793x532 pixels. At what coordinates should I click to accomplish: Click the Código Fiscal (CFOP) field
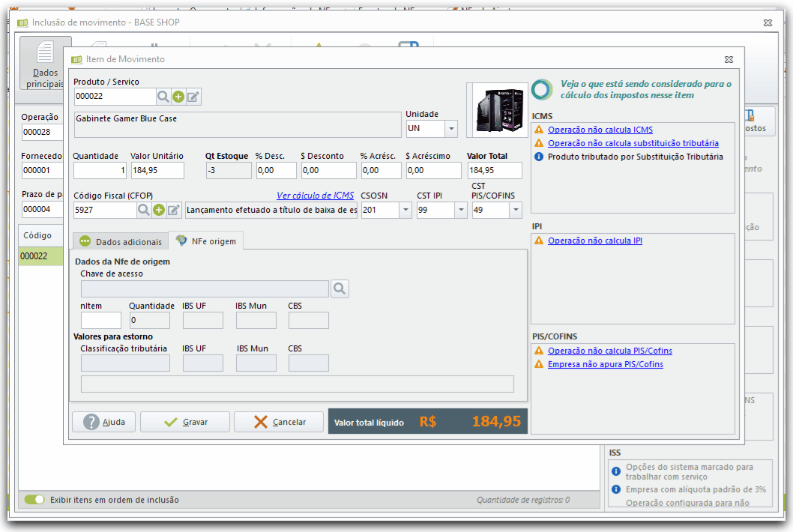click(x=105, y=210)
